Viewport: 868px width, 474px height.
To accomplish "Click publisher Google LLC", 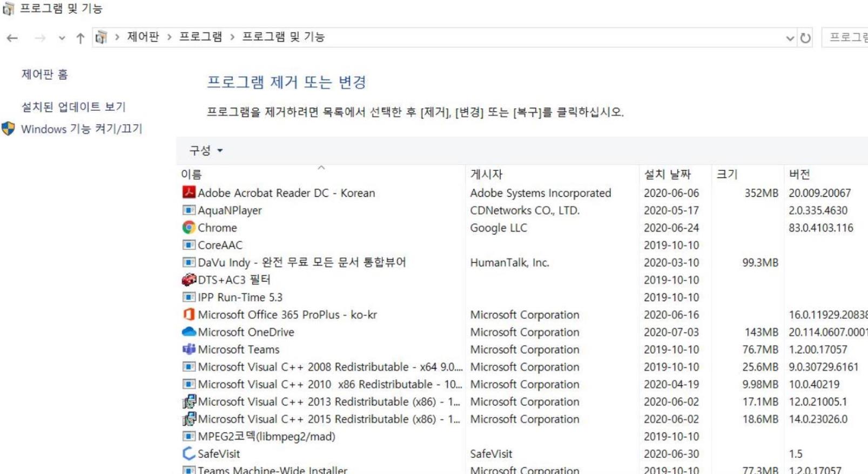I will [499, 228].
